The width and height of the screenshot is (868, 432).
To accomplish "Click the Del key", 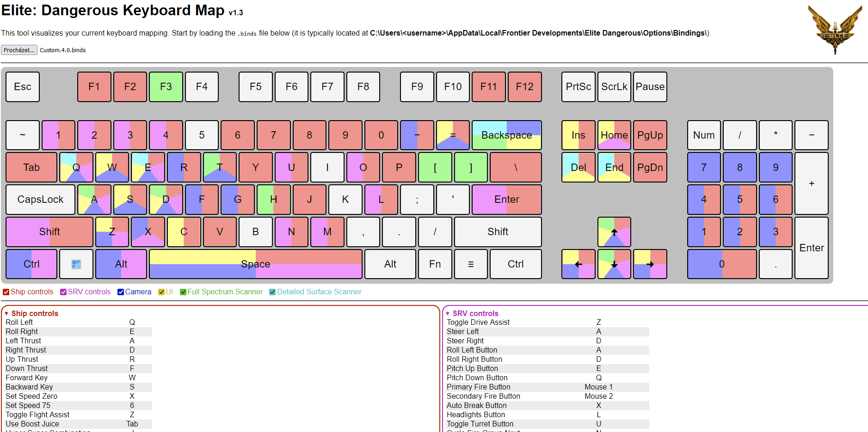I will pyautogui.click(x=578, y=167).
